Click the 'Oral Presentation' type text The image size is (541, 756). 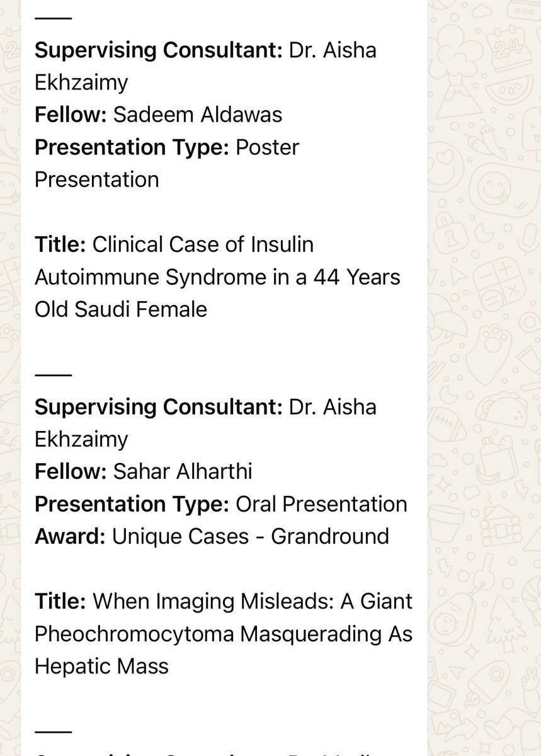(321, 505)
